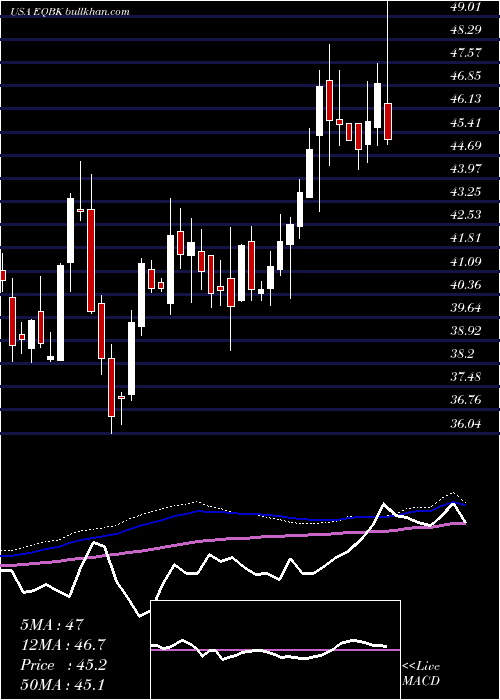500x700 pixels.
Task: Click the 5MA : 47 readout
Action: 52,625
